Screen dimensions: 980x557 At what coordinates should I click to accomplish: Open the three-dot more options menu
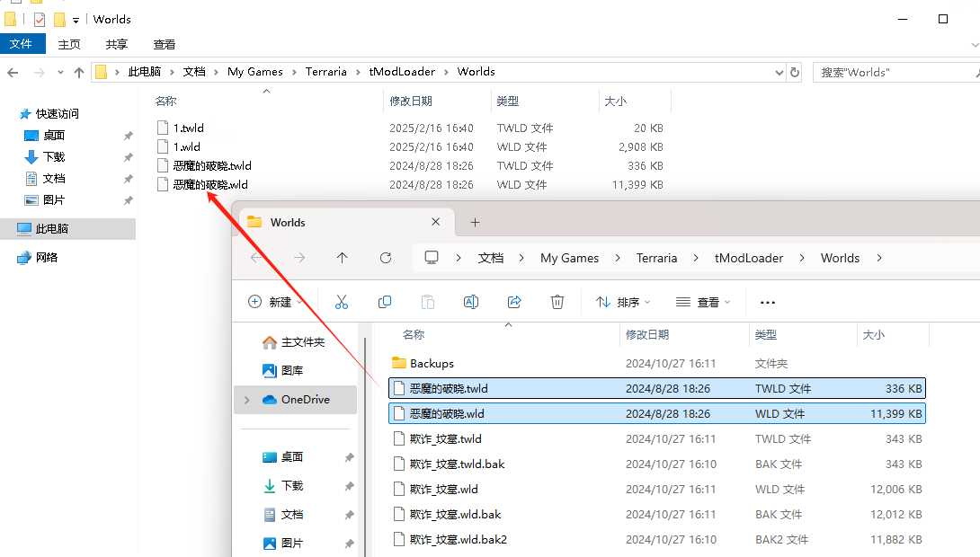(768, 302)
